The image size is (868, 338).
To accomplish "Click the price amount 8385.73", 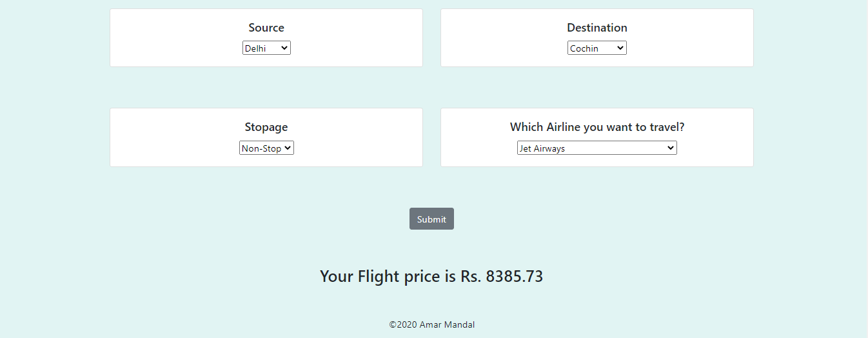I will click(514, 277).
